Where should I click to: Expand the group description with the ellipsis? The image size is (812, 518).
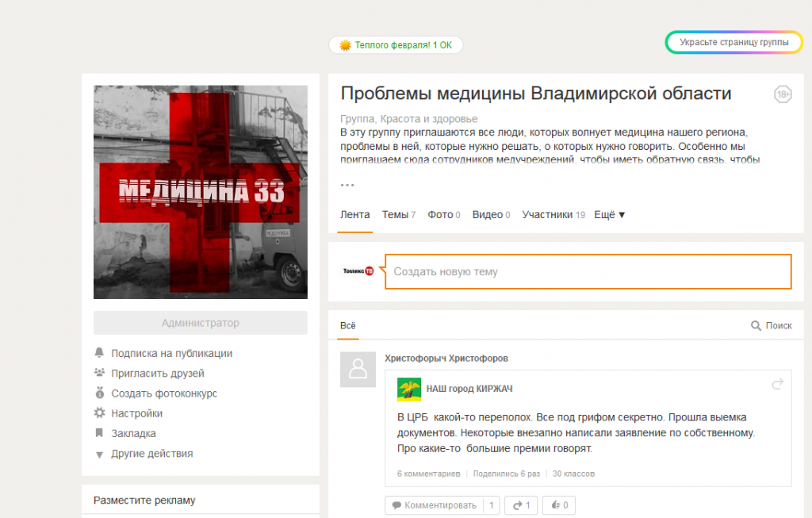(x=347, y=185)
